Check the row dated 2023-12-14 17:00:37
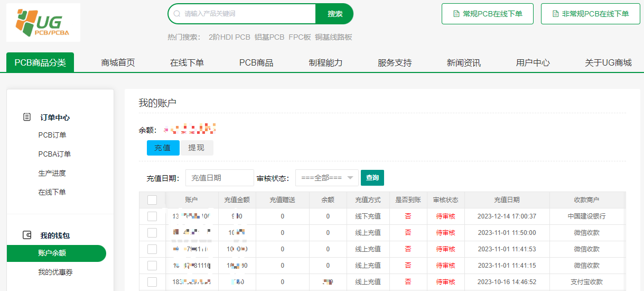 click(152, 216)
